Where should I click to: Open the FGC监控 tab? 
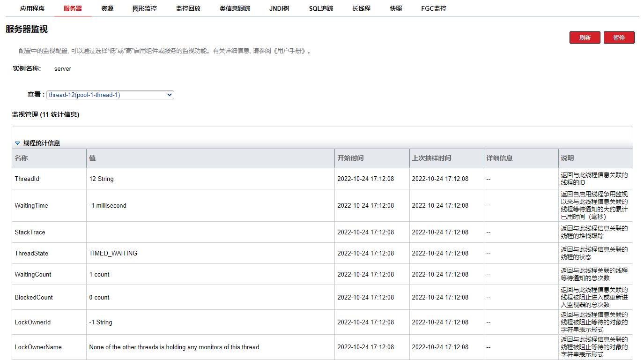[433, 8]
